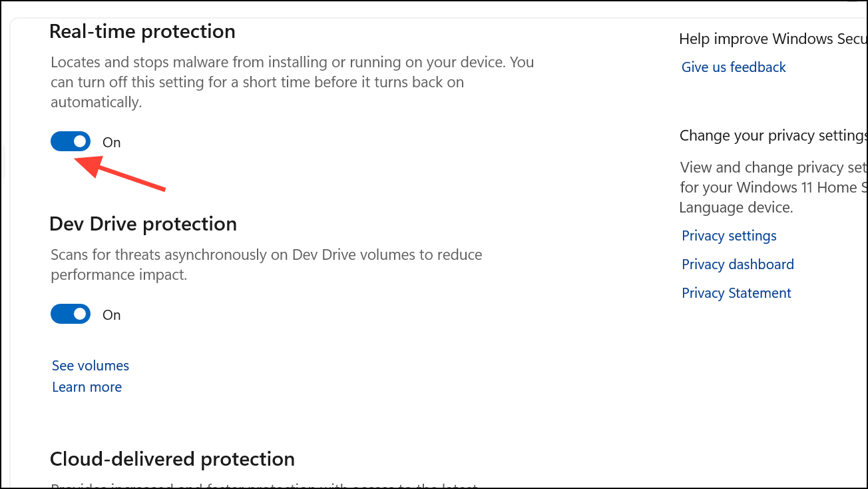Click the On label beside Real-time protection

(110, 142)
